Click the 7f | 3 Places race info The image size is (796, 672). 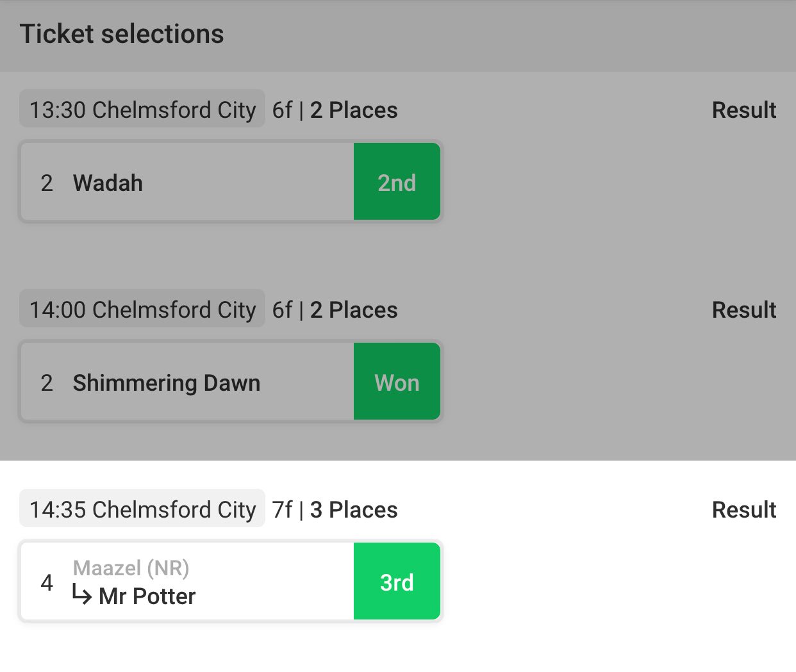[335, 510]
